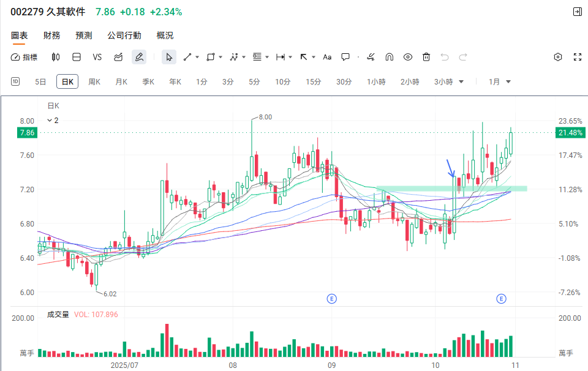Select the 15分 timeframe
The width and height of the screenshot is (588, 371).
point(314,81)
